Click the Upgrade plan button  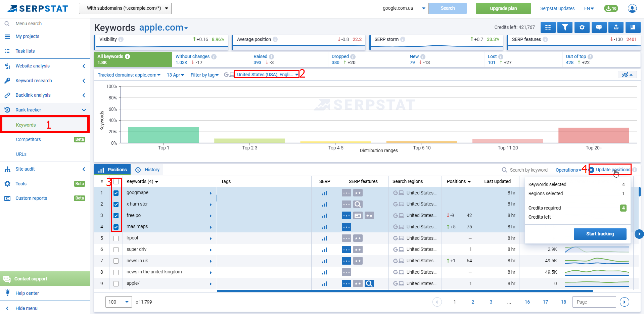(x=503, y=8)
